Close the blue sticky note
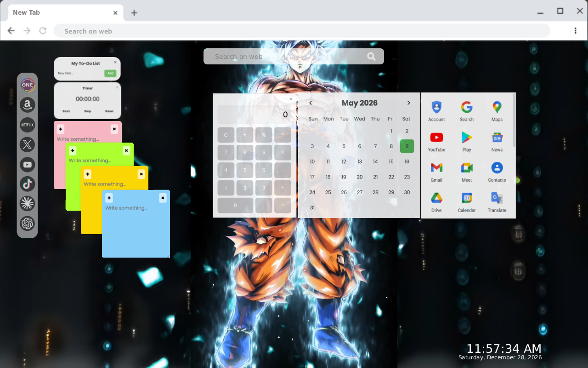The width and height of the screenshot is (588, 368). click(x=163, y=198)
